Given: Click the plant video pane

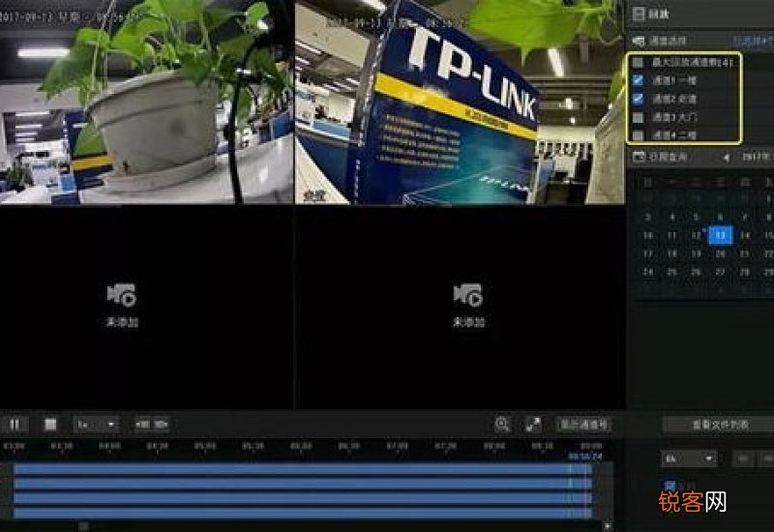Looking at the screenshot, I should click(x=147, y=102).
